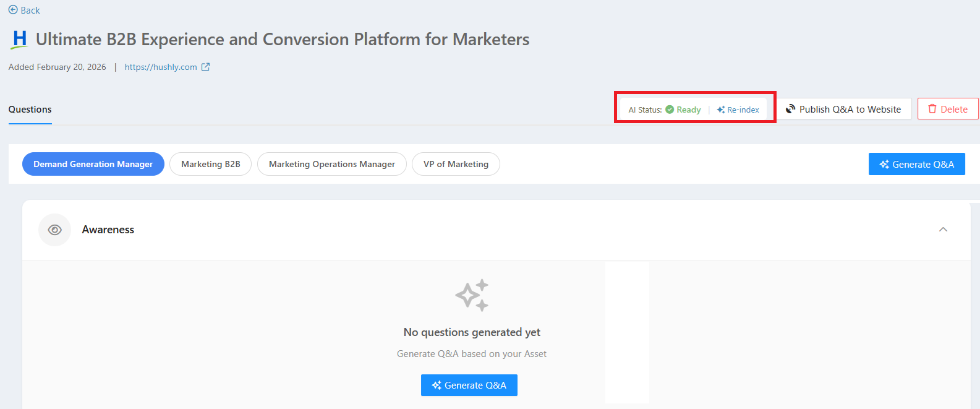980x409 pixels.
Task: Click the green Ready checkmark icon
Action: [670, 110]
